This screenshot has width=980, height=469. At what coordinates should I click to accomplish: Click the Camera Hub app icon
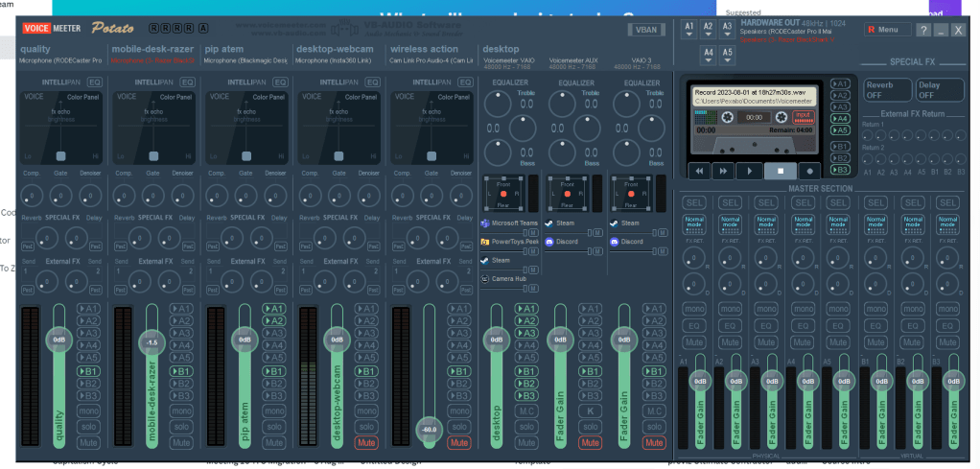[x=485, y=279]
